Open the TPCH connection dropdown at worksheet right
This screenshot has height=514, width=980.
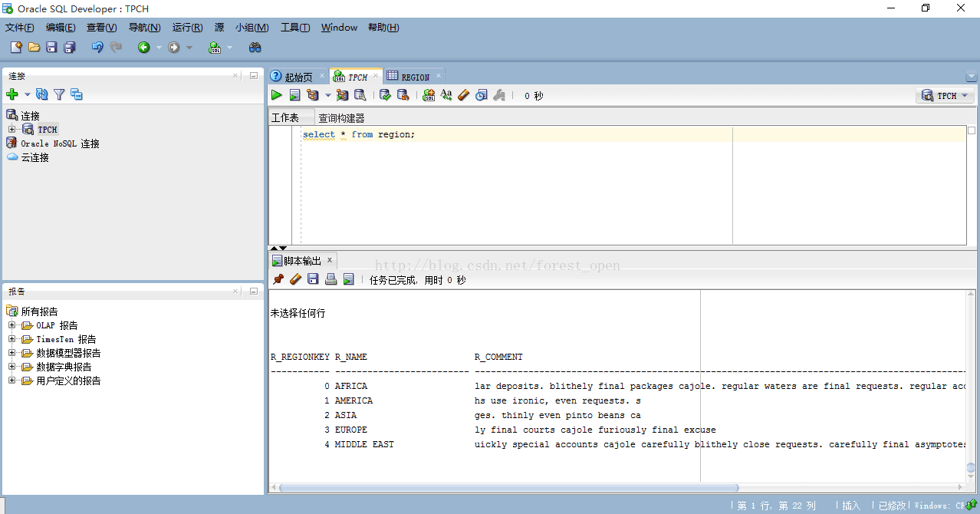click(x=945, y=96)
